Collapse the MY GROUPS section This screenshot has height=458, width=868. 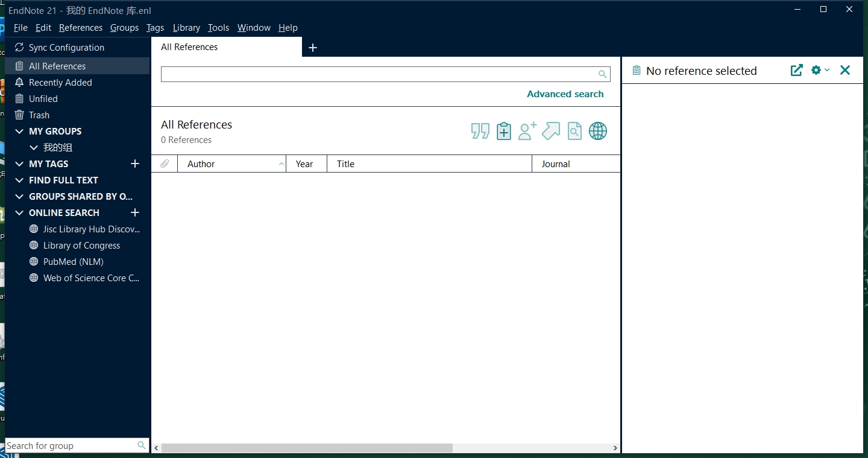tap(19, 131)
